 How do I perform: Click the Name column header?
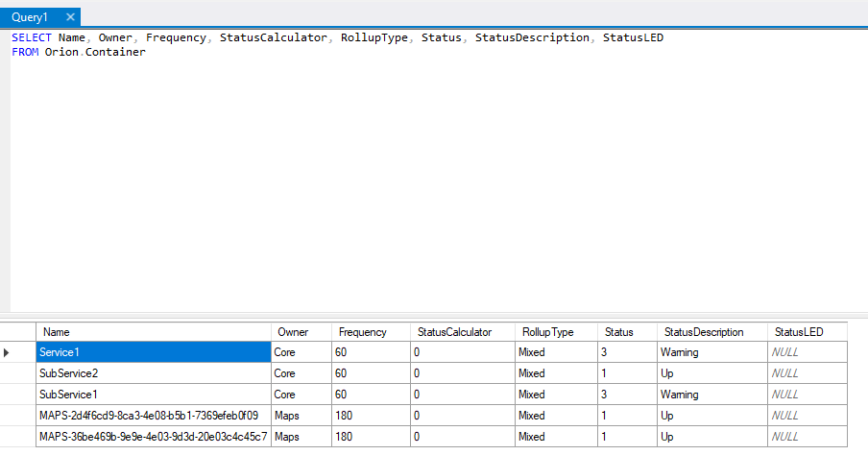click(x=154, y=332)
